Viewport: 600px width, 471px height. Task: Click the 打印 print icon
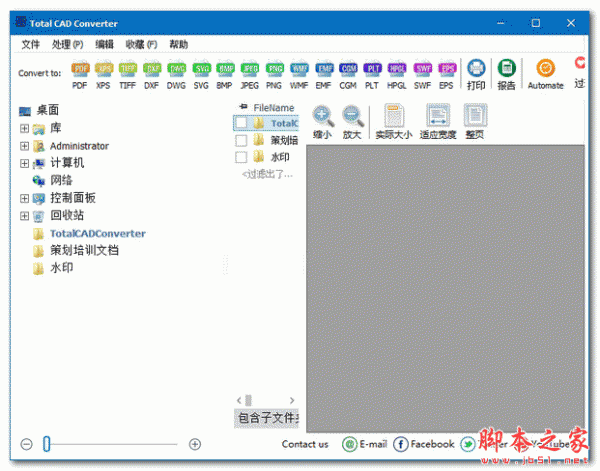[476, 75]
